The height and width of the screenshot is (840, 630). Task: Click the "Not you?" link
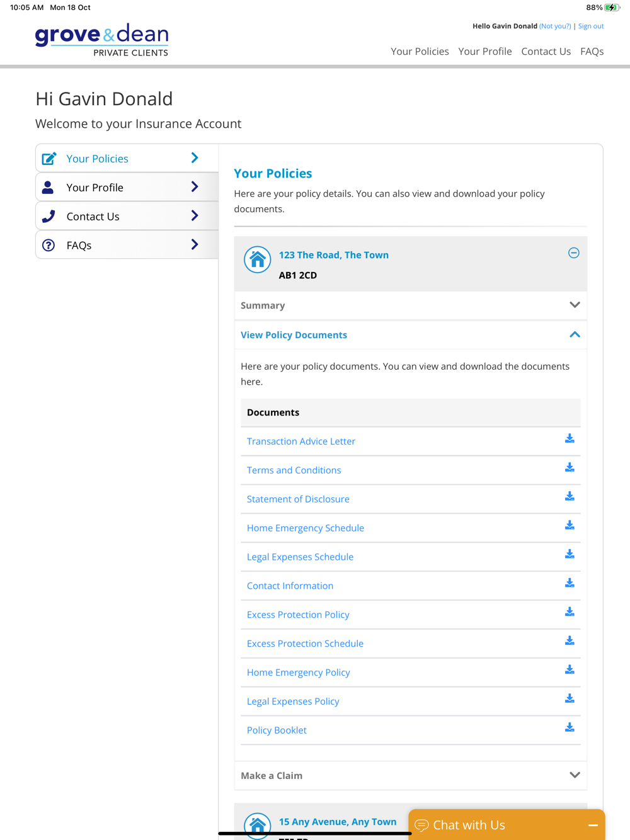pyautogui.click(x=555, y=26)
